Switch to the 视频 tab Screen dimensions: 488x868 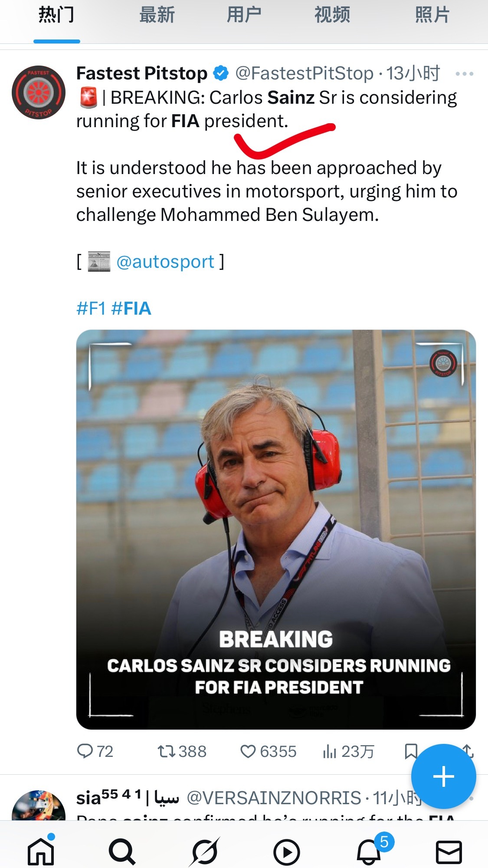click(x=332, y=15)
